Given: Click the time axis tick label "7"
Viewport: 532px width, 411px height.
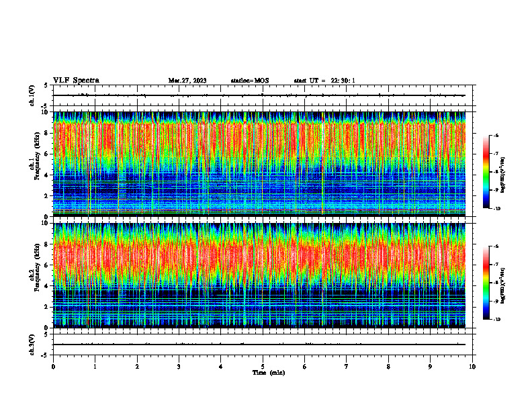Looking at the screenshot, I should (x=347, y=367).
